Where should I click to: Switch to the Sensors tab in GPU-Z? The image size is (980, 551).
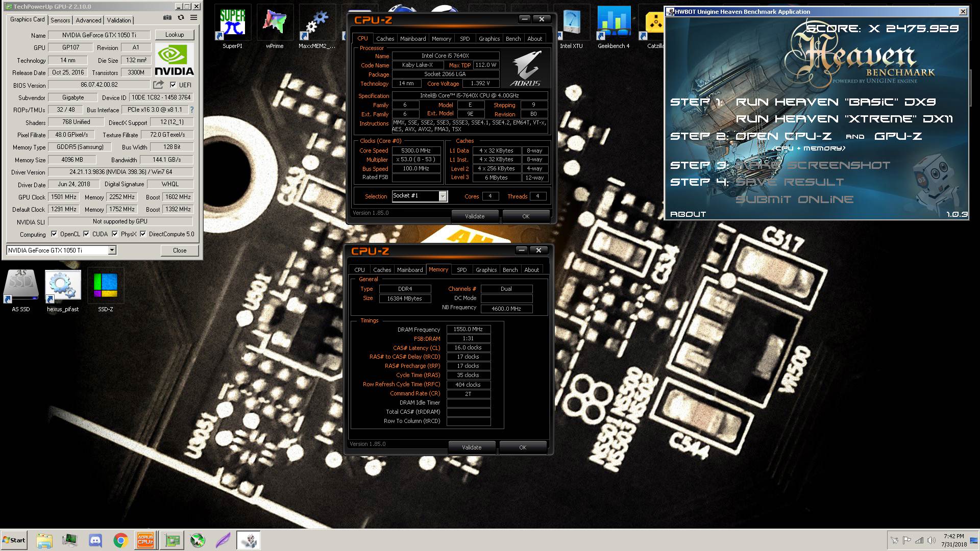coord(60,20)
